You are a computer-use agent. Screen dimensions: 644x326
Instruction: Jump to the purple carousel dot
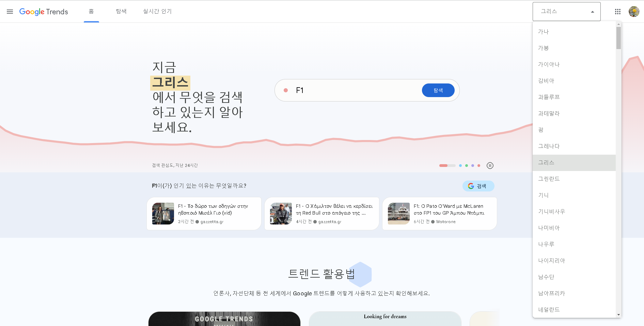(x=473, y=166)
